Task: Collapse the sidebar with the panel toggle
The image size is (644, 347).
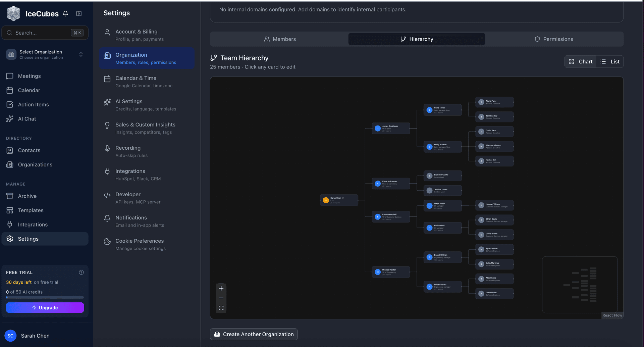Action: click(x=79, y=13)
